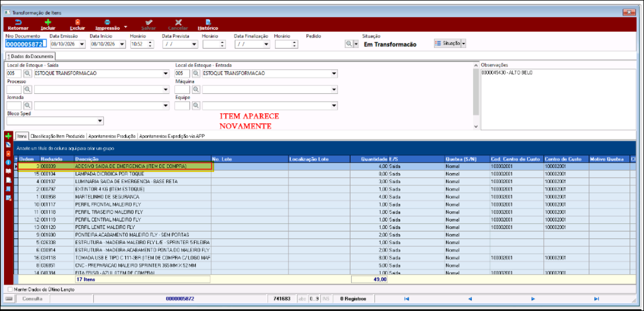Click green plus icon in items sidebar
644x311 pixels.
[x=8, y=136]
